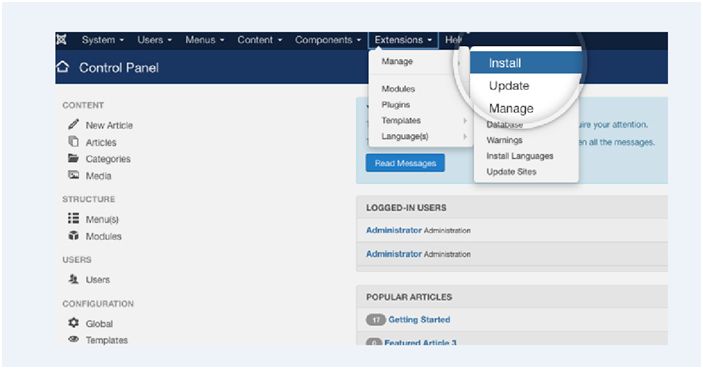Open the Articles sidebar link
The image size is (703, 369).
coord(101,142)
